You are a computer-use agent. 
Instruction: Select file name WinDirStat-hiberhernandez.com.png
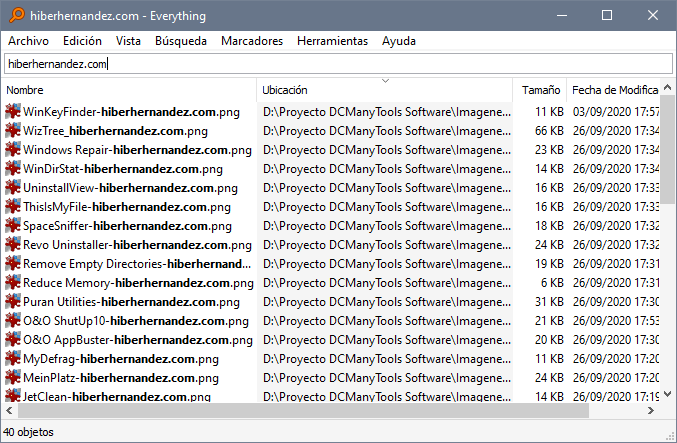click(123, 169)
